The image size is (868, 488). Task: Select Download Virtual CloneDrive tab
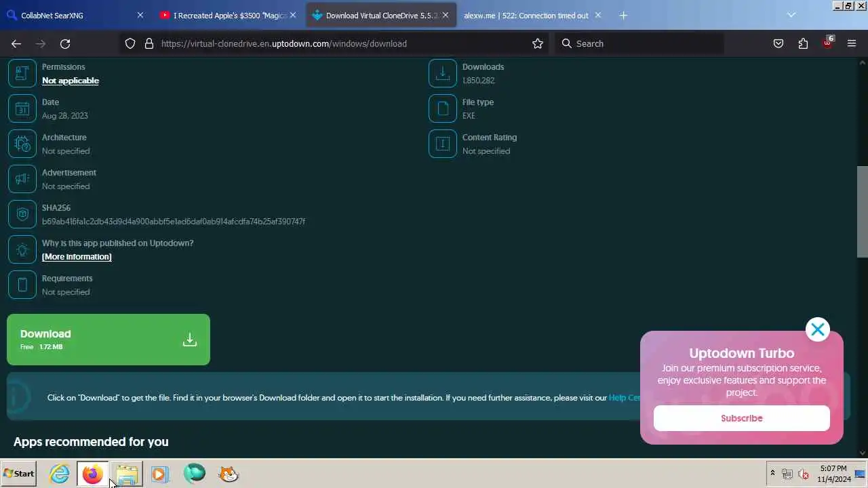tap(381, 15)
